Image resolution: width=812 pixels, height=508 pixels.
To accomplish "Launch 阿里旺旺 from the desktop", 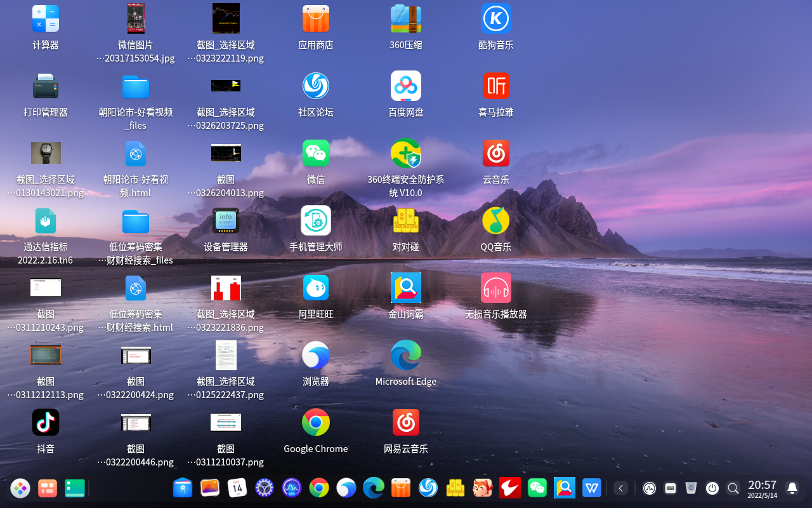I will 316,288.
